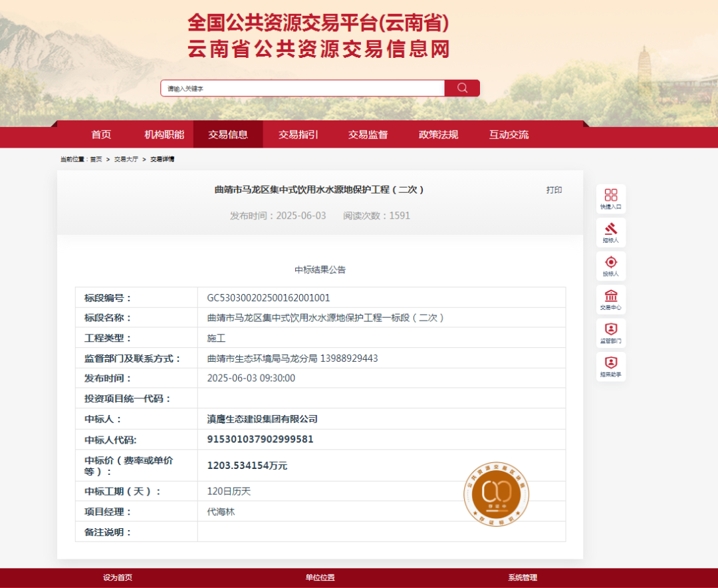Image resolution: width=718 pixels, height=588 pixels.
Task: Click inside the keyword search input box
Action: click(x=299, y=87)
